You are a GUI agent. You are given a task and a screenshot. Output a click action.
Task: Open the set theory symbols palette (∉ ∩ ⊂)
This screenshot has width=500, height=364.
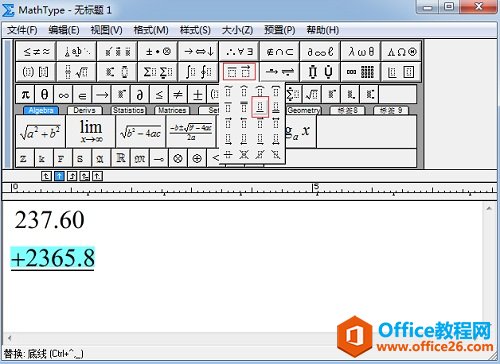coord(280,51)
